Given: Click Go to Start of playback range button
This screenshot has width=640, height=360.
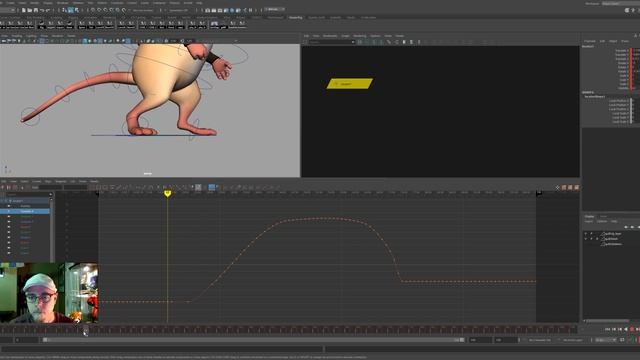Looking at the screenshot, I should 607,329.
